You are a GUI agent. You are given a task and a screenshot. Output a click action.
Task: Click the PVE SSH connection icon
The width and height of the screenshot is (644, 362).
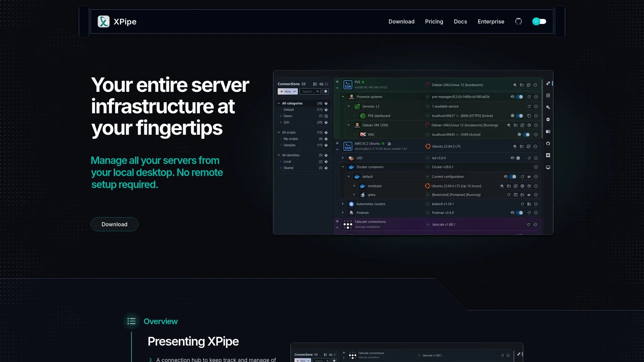[348, 84]
